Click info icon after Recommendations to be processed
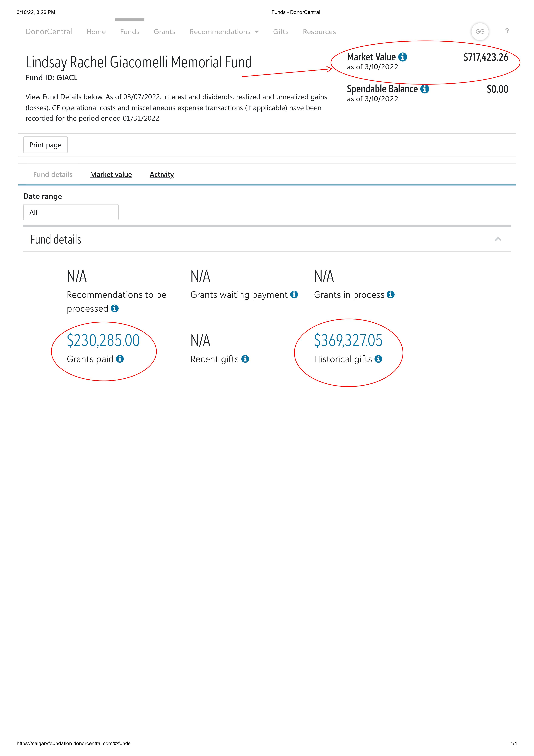 [x=114, y=309]
